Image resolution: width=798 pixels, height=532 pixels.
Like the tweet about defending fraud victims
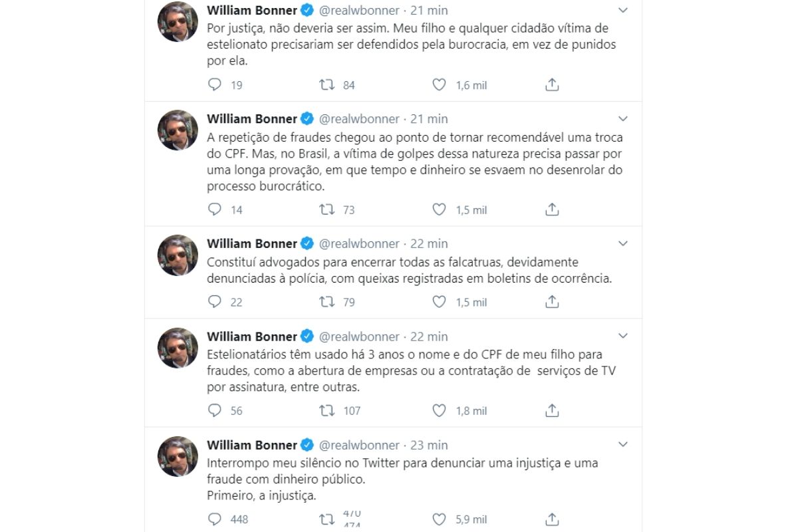point(439,85)
